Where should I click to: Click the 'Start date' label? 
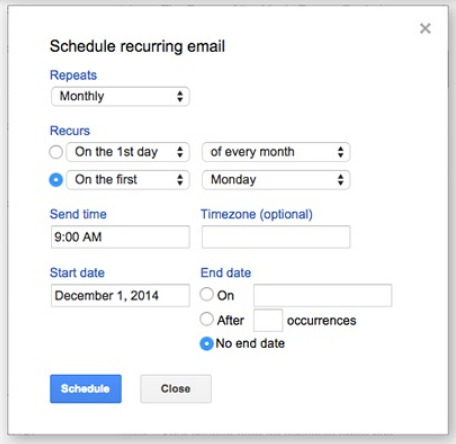tap(77, 273)
